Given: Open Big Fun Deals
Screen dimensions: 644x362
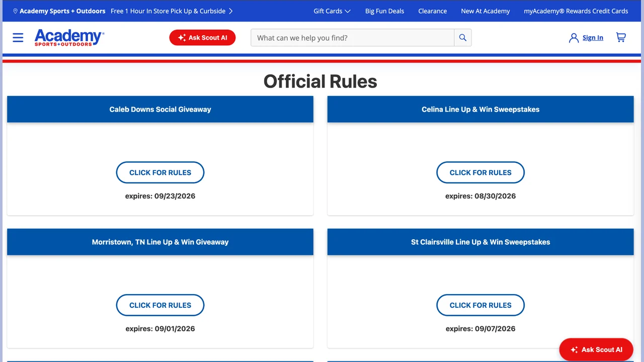Looking at the screenshot, I should point(384,11).
